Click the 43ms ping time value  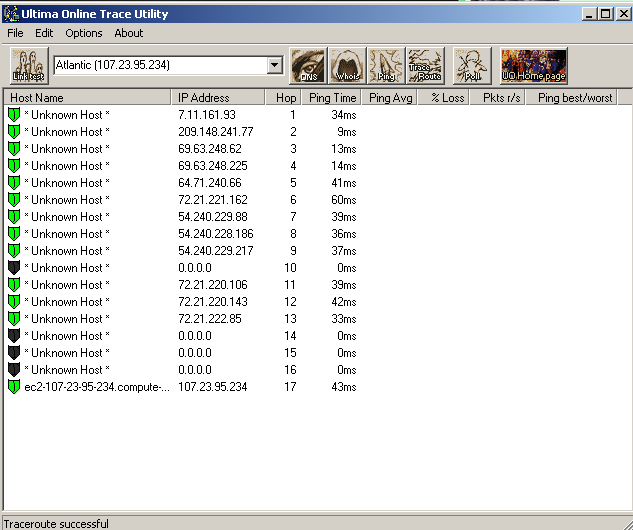point(344,387)
